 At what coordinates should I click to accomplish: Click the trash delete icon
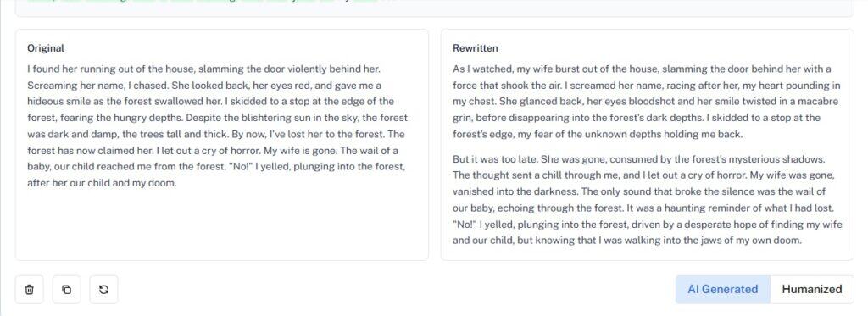(x=30, y=290)
